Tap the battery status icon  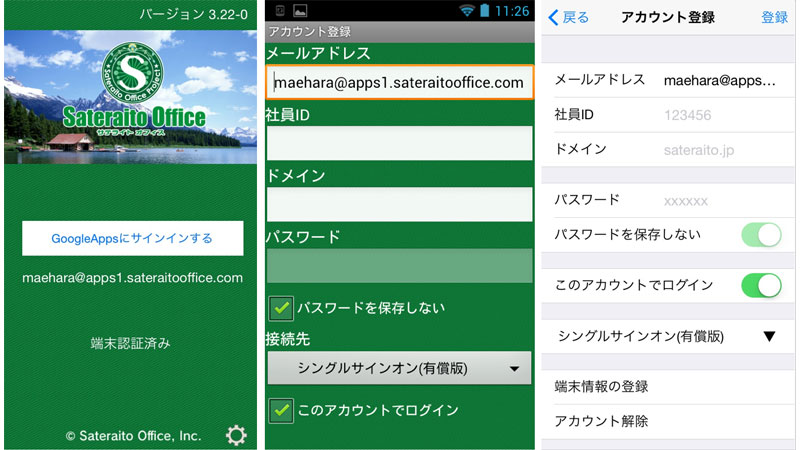click(485, 10)
